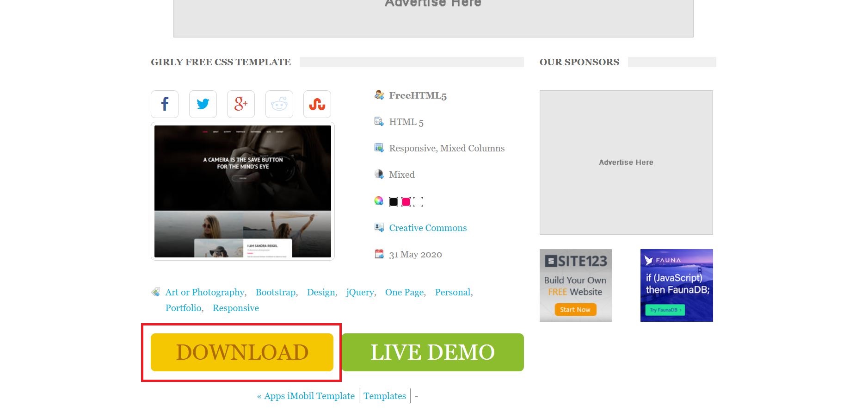The width and height of the screenshot is (868, 419).
Task: Select the black color swatch
Action: pyautogui.click(x=394, y=202)
